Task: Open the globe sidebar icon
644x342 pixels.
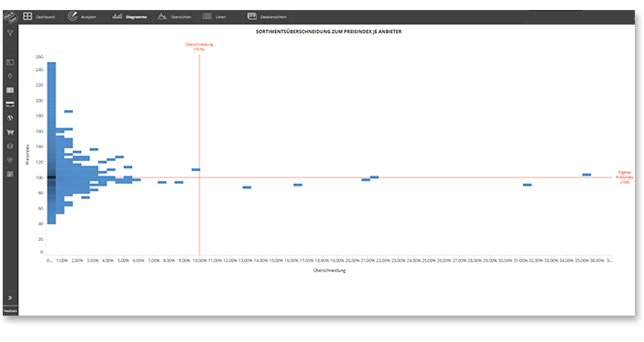Action: point(10,118)
